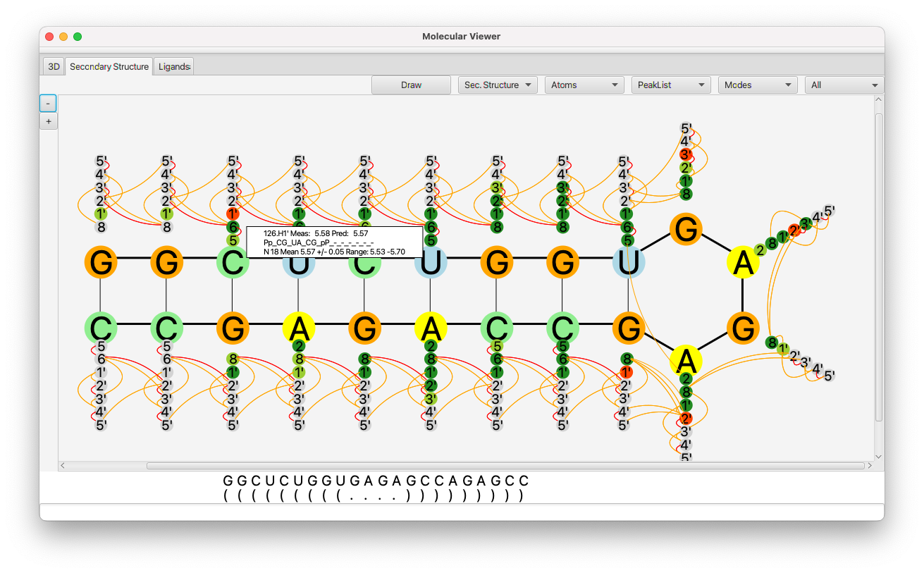This screenshot has width=924, height=573.
Task: Switch to the 3D tab
Action: click(x=53, y=66)
